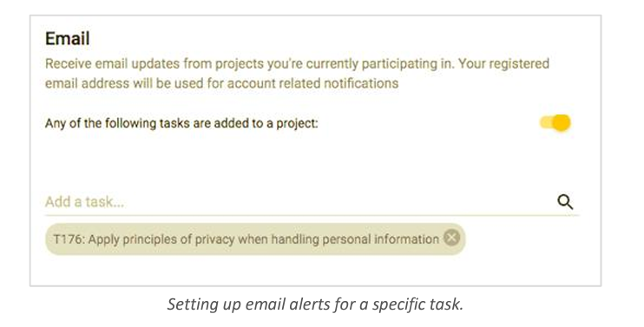This screenshot has width=644, height=327.
Task: Click the "Any of the following tasks" label
Action: 181,123
